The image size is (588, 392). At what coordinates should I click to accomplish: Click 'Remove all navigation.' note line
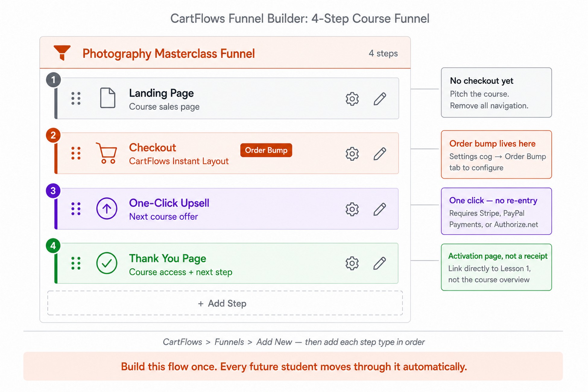pyautogui.click(x=489, y=106)
